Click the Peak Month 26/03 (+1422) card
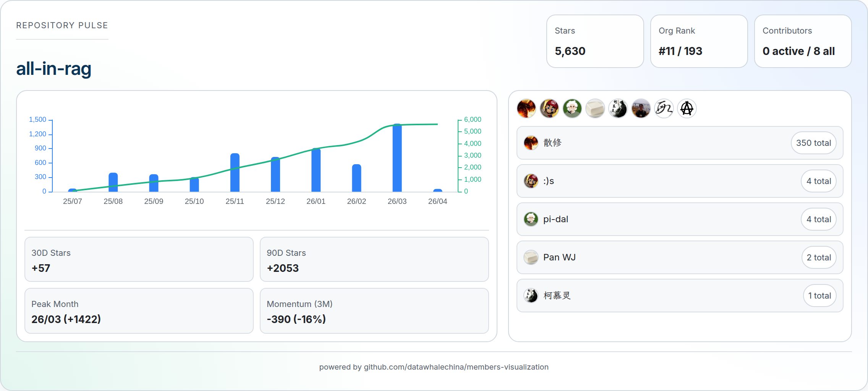Viewport: 868px width, 391px height. (x=139, y=311)
